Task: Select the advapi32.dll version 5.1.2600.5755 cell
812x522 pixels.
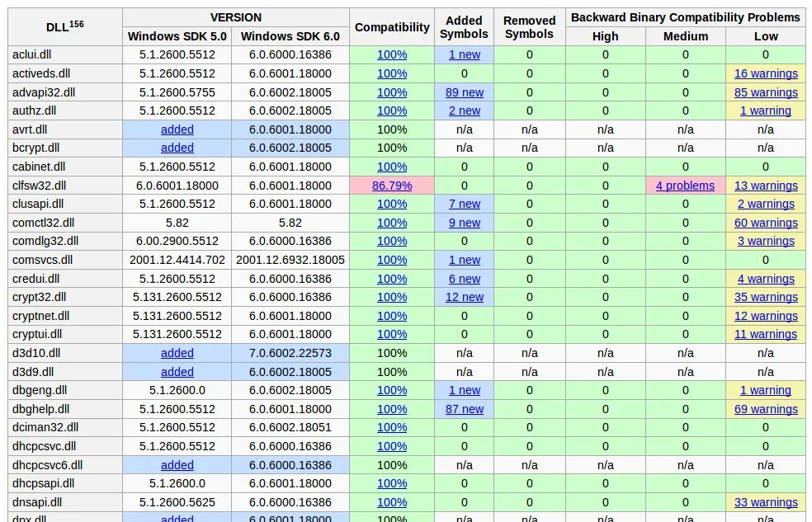Action: [177, 92]
